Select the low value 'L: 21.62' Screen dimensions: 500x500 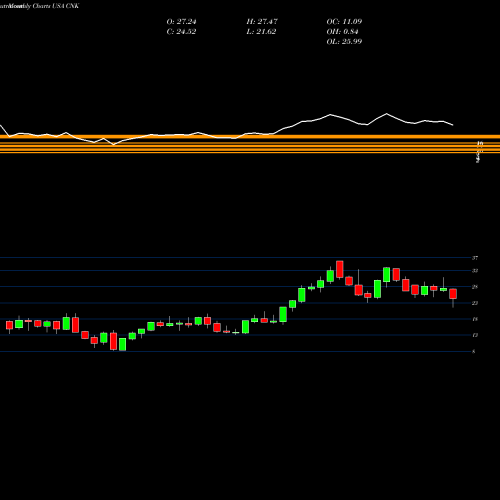coord(261,31)
